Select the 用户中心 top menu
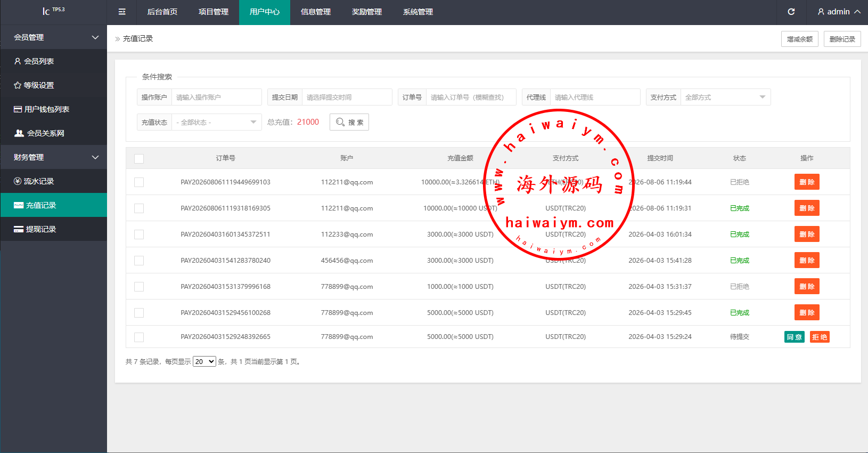The height and width of the screenshot is (453, 868). tap(265, 12)
